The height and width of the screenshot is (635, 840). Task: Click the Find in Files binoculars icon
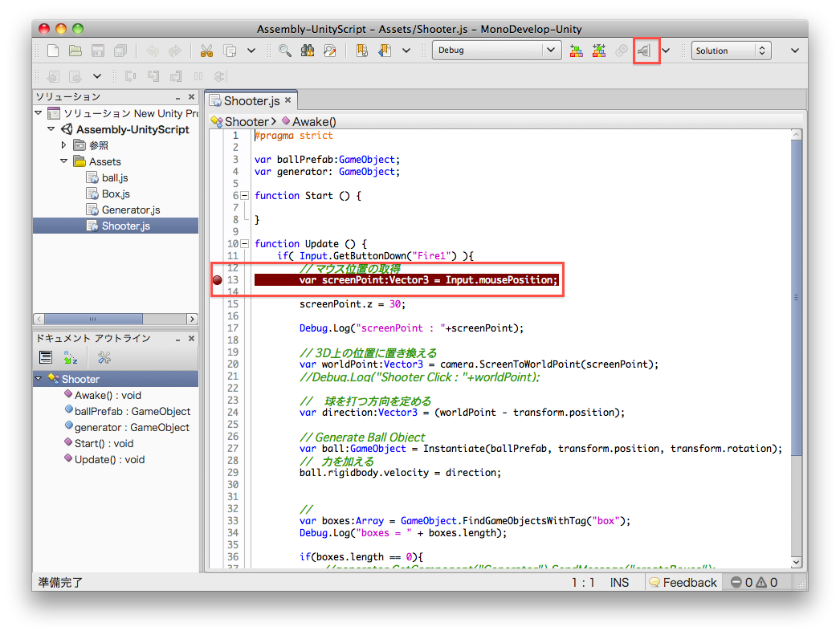(x=308, y=51)
